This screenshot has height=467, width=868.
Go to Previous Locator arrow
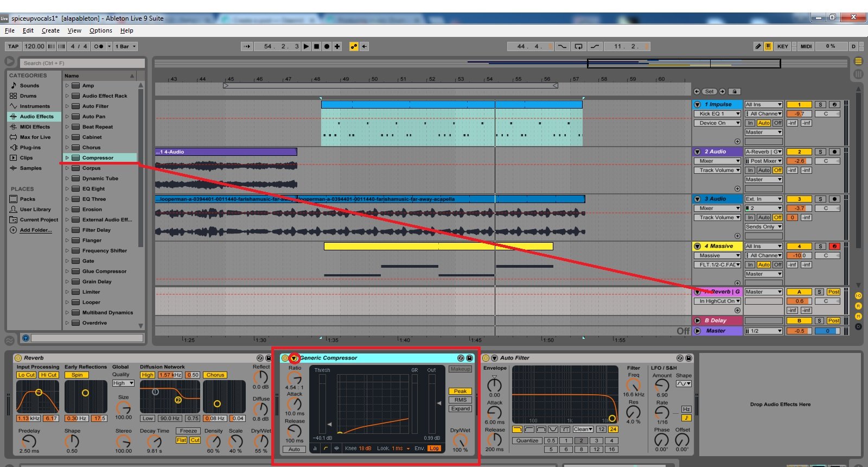pyautogui.click(x=697, y=92)
